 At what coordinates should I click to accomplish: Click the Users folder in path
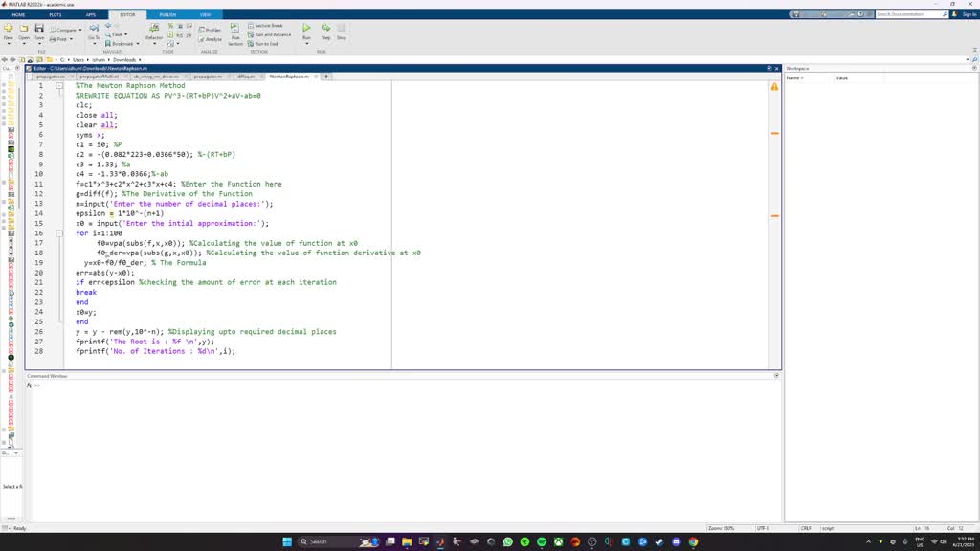tap(78, 60)
